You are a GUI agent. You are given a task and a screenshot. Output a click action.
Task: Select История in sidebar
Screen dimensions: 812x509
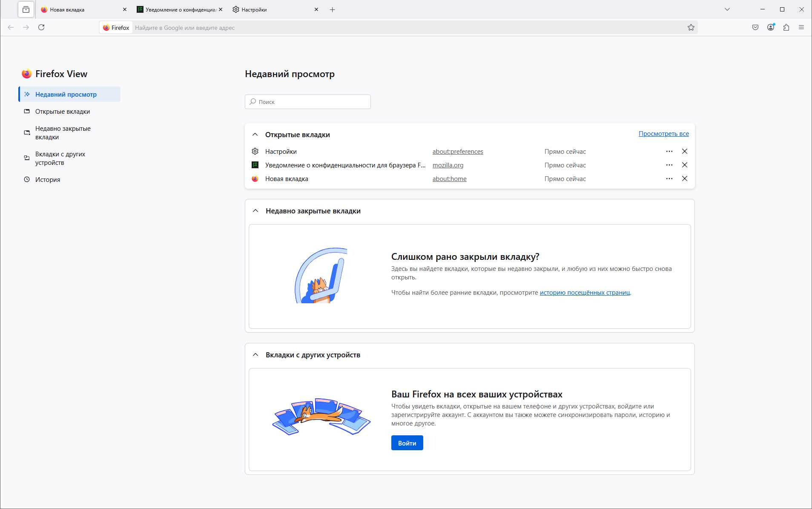point(69,179)
